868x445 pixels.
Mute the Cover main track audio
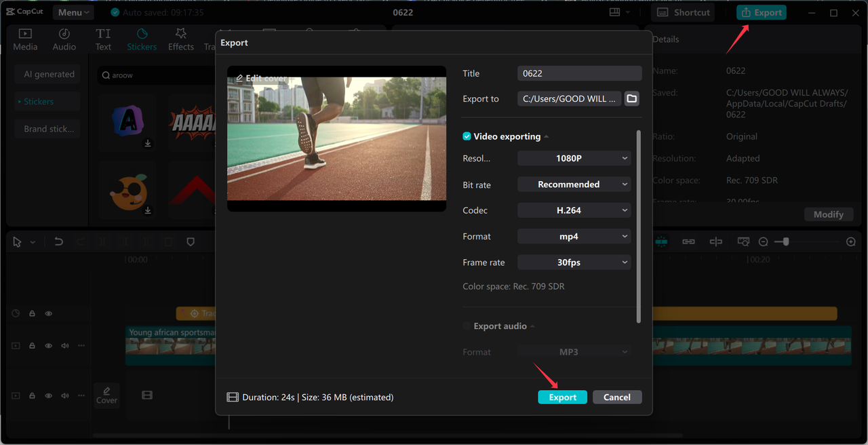coord(65,395)
